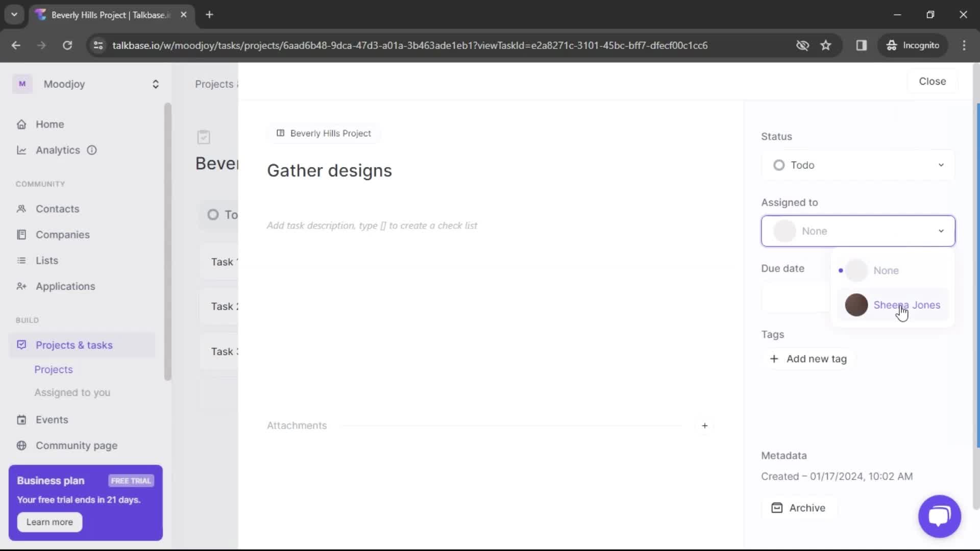980x551 pixels.
Task: Select Sheena Jones from assignee dropdown
Action: (906, 305)
